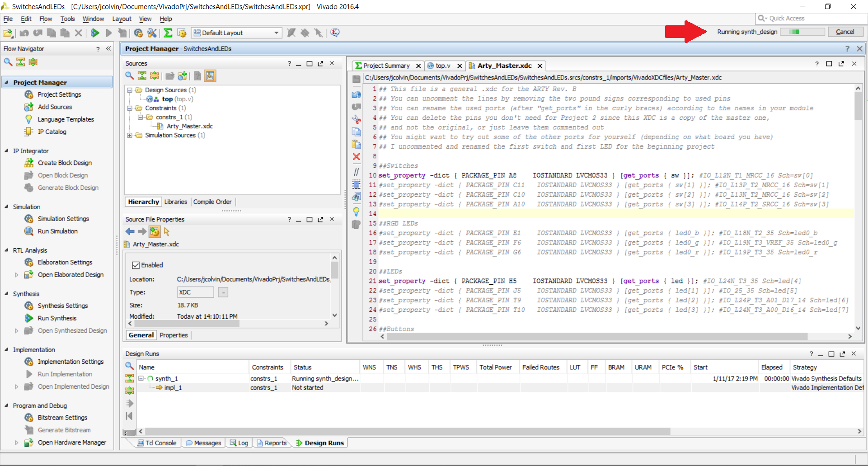
Task: Click Run Simulation in Flow Navigator
Action: tap(57, 231)
